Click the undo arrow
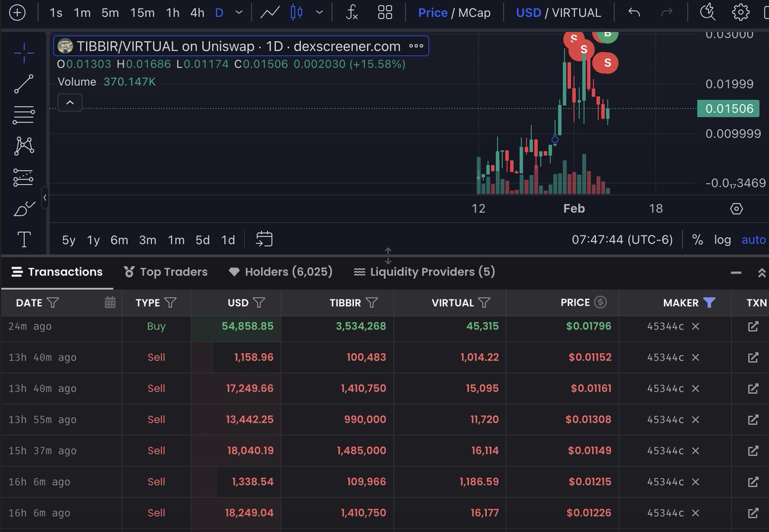Image resolution: width=769 pixels, height=532 pixels. (634, 12)
